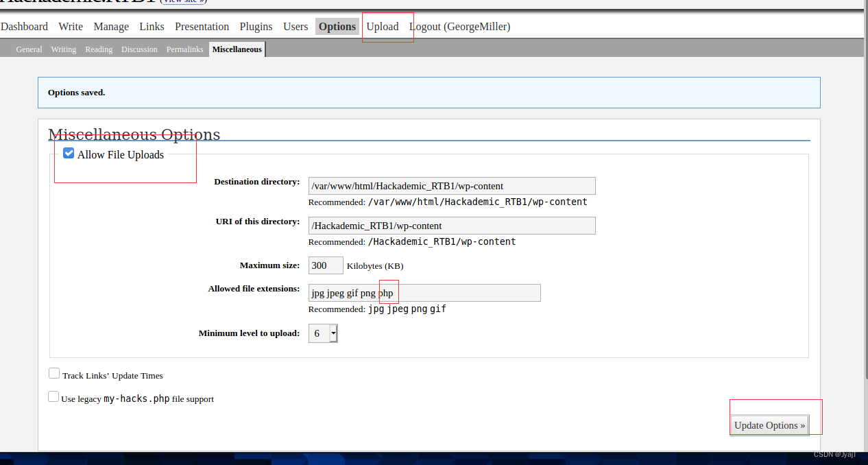The width and height of the screenshot is (868, 465).
Task: Open the Presentation section
Action: coord(202,26)
